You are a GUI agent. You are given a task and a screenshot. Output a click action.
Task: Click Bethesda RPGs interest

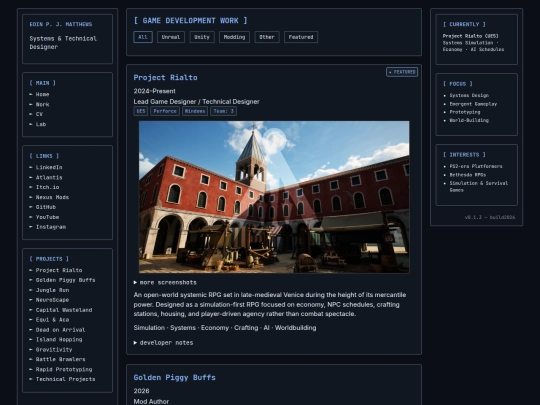coord(468,175)
